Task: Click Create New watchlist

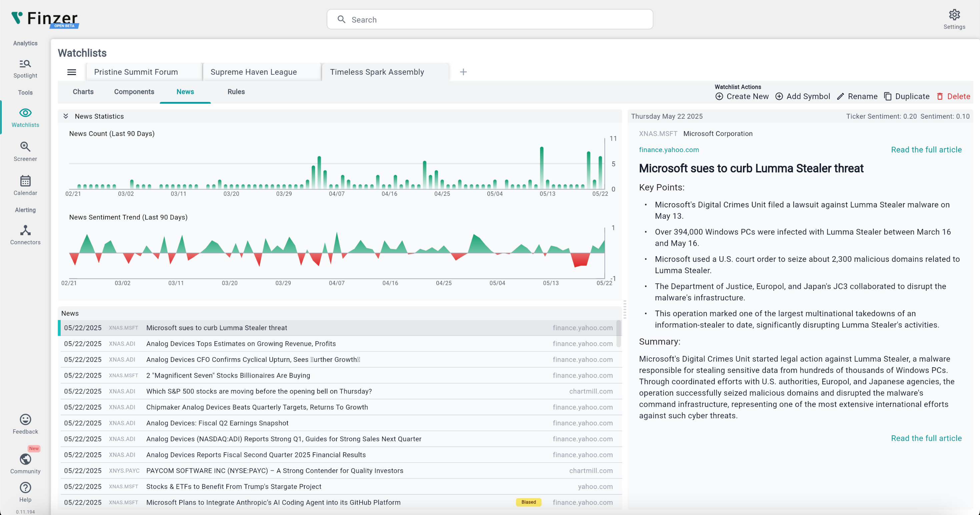Action: pyautogui.click(x=742, y=96)
